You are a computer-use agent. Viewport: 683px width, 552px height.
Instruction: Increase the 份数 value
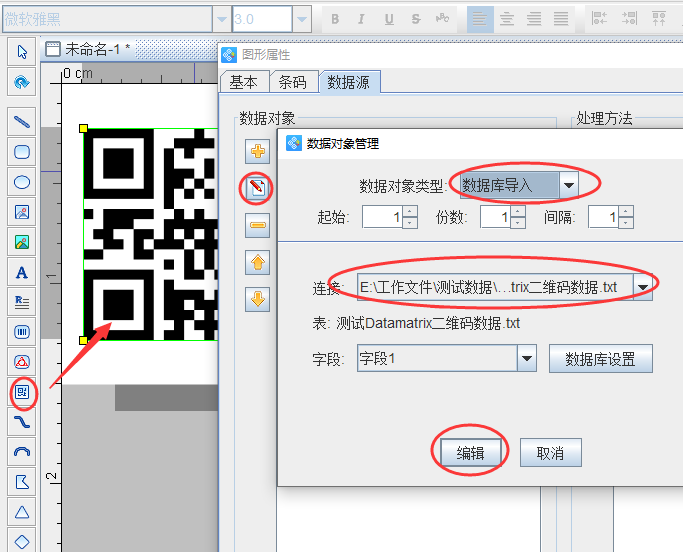[517, 211]
